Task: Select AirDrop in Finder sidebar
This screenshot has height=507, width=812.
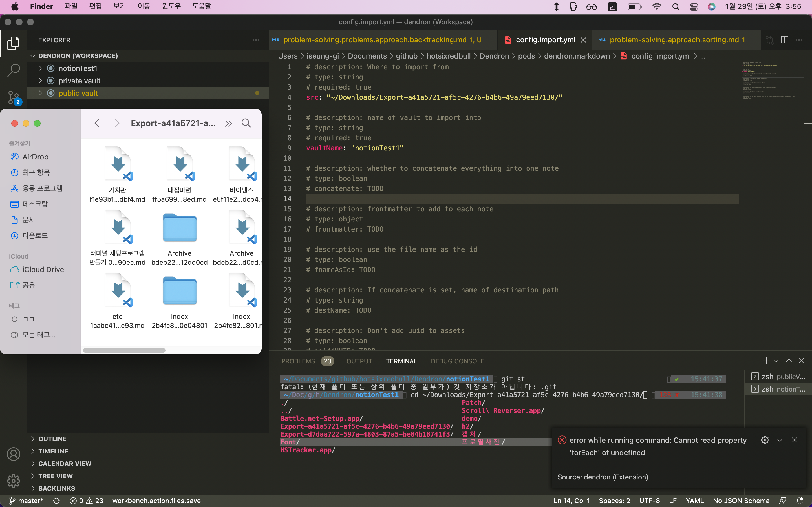Action: [35, 157]
